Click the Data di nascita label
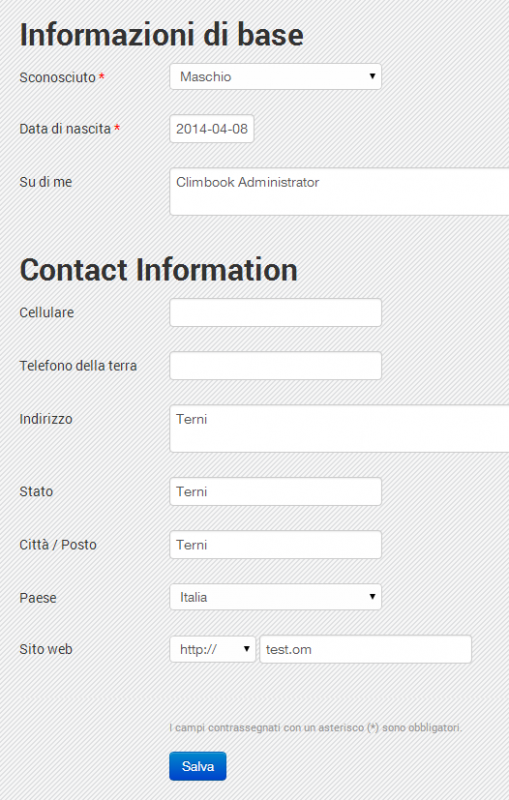Screen dimensions: 509x800 65,129
